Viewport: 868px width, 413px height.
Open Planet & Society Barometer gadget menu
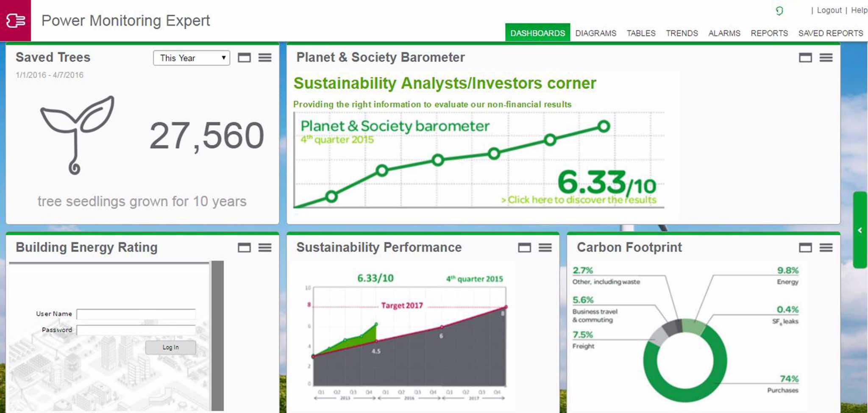tap(826, 58)
